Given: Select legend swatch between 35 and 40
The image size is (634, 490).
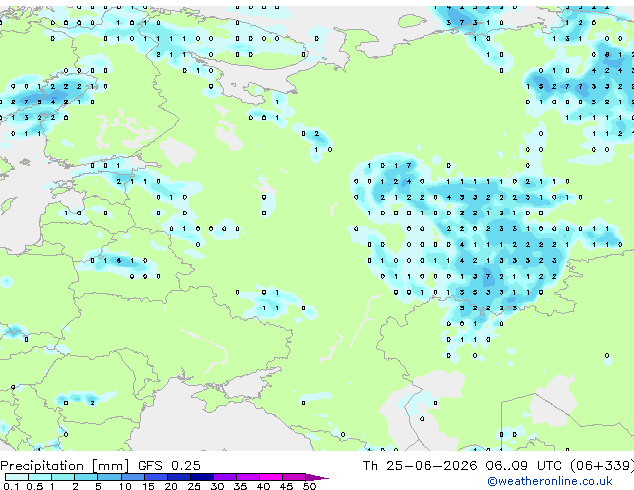Looking at the screenshot, I should click(248, 477).
